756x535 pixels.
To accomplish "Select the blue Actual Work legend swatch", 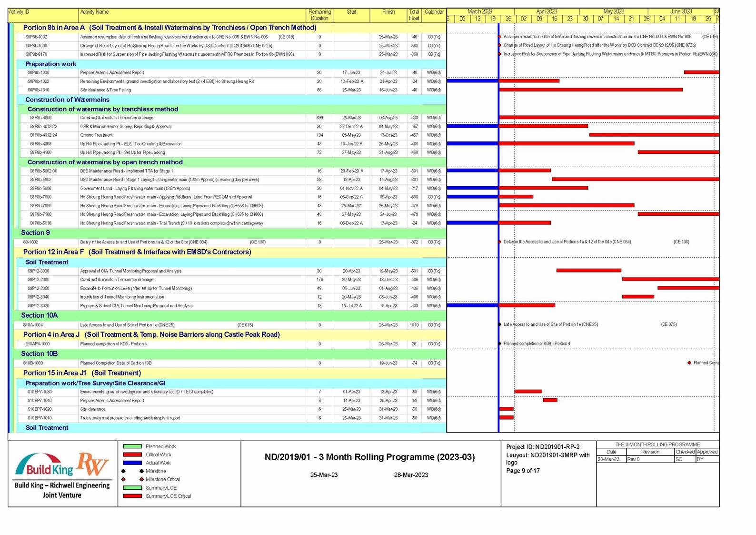I will point(132,463).
